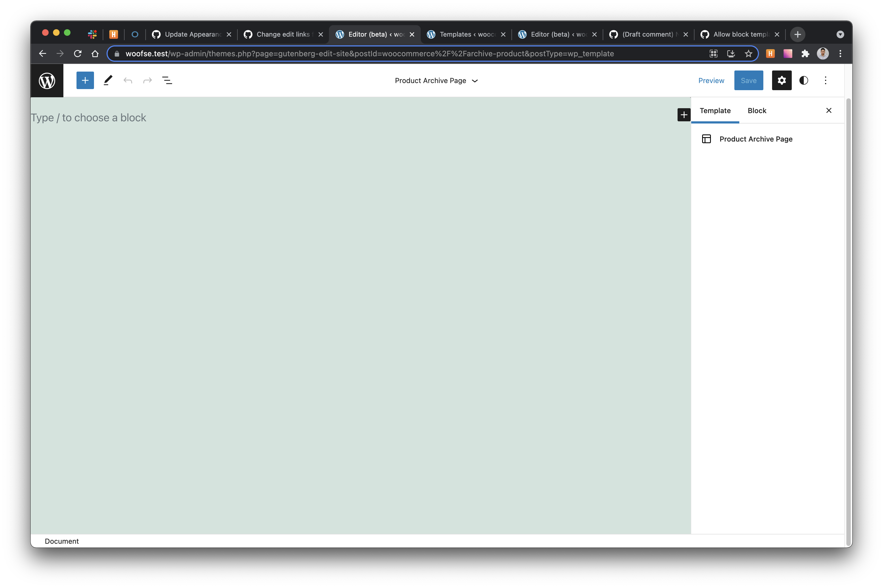
Task: Select the Tools pencil icon
Action: [x=108, y=80]
